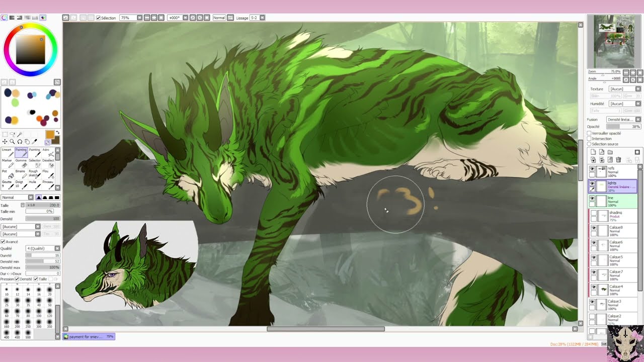The image size is (644, 362).
Task: Toggle the pressure Taille checkbox
Action: [x=36, y=279]
